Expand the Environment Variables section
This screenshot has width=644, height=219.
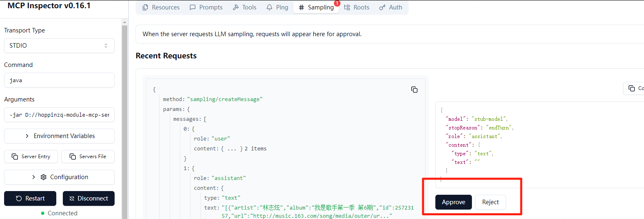(x=59, y=136)
